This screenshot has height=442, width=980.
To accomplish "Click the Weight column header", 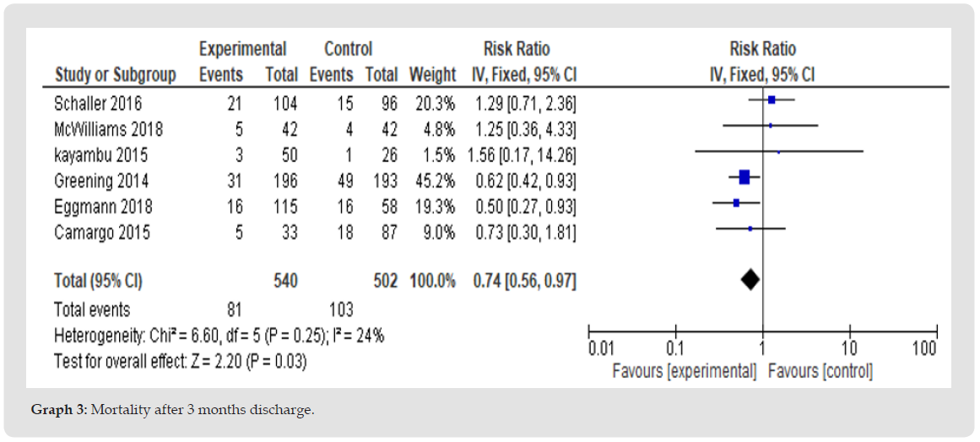I will click(x=432, y=75).
